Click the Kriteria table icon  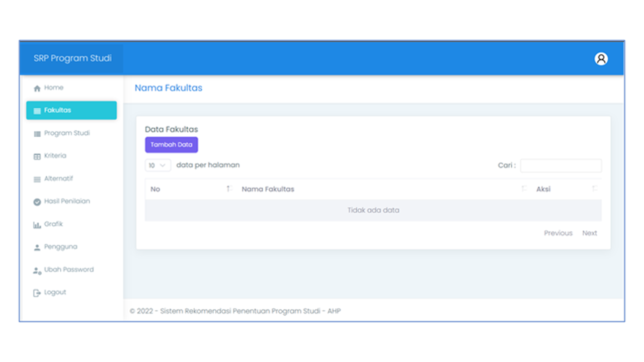[x=37, y=156]
